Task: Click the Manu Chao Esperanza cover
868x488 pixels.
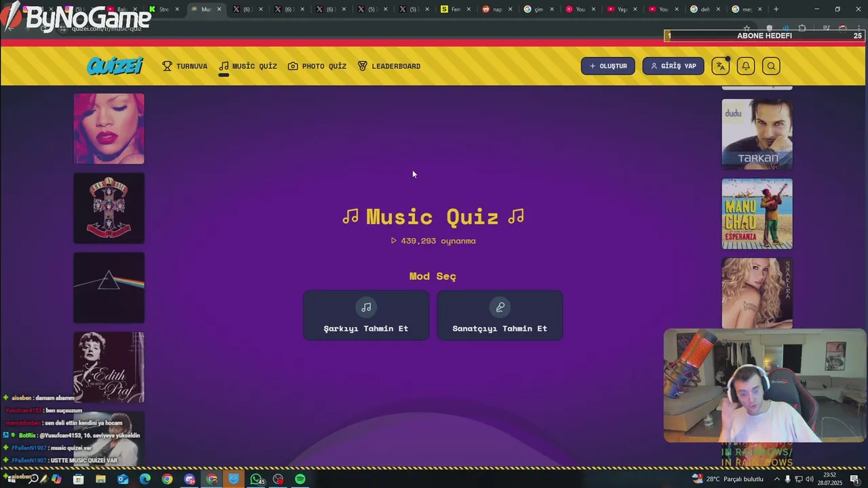Action: (x=757, y=213)
